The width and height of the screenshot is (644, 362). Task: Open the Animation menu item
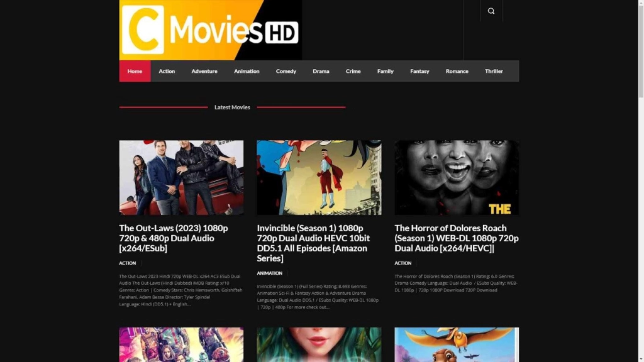(247, 71)
